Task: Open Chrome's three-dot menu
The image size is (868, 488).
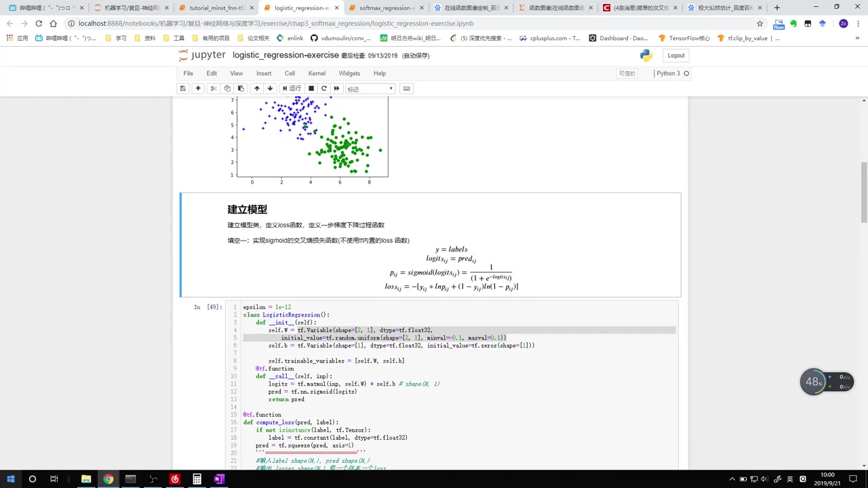Action: (858, 23)
